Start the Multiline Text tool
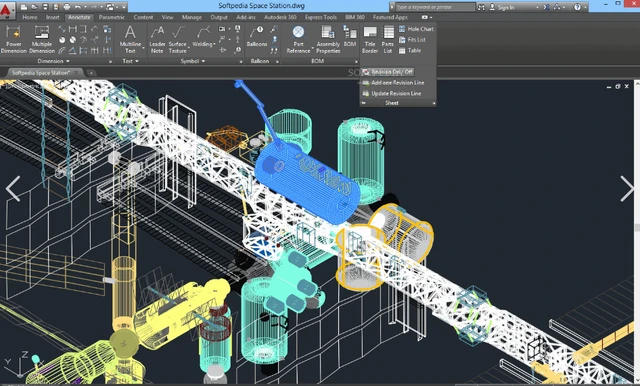Image resolution: width=640 pixels, height=386 pixels. pyautogui.click(x=130, y=39)
